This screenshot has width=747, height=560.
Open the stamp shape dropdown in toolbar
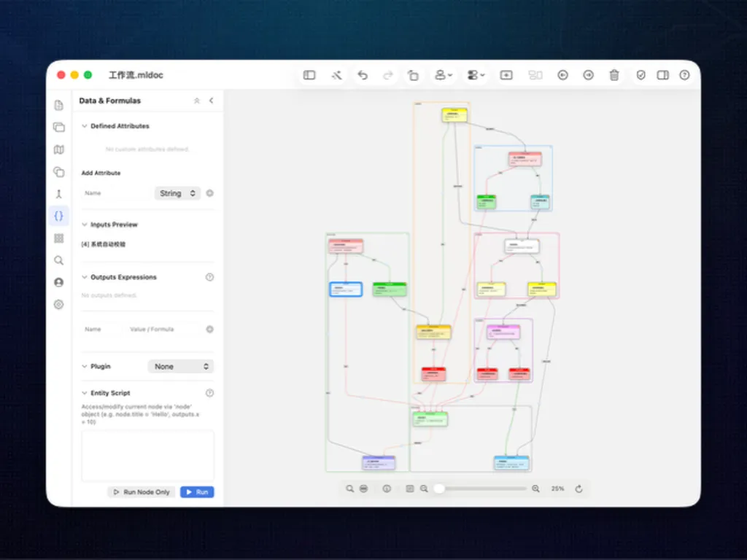pyautogui.click(x=443, y=75)
